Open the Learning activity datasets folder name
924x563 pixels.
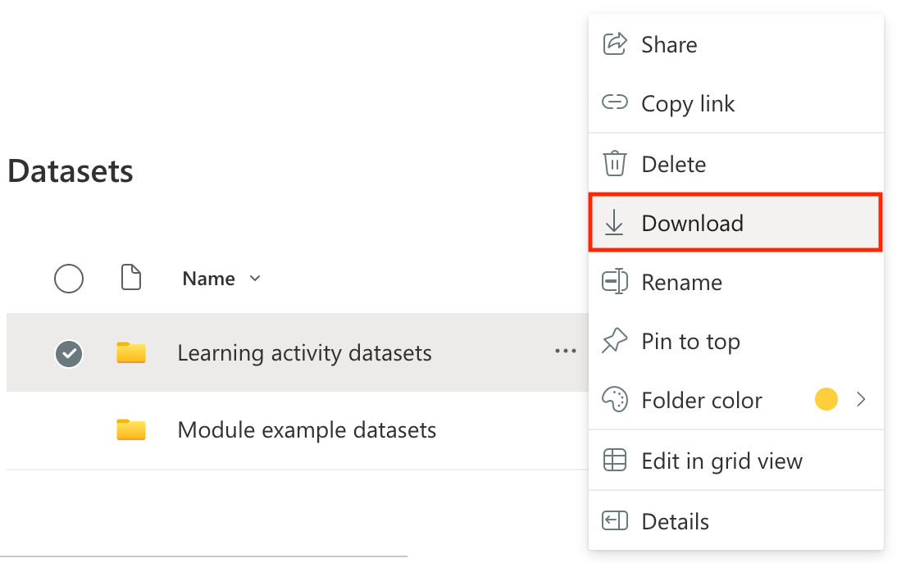click(x=304, y=353)
